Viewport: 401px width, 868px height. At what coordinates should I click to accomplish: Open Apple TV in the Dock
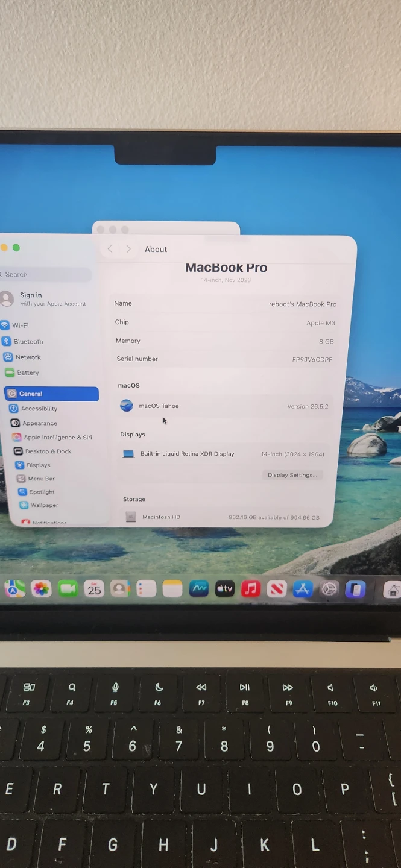click(224, 589)
